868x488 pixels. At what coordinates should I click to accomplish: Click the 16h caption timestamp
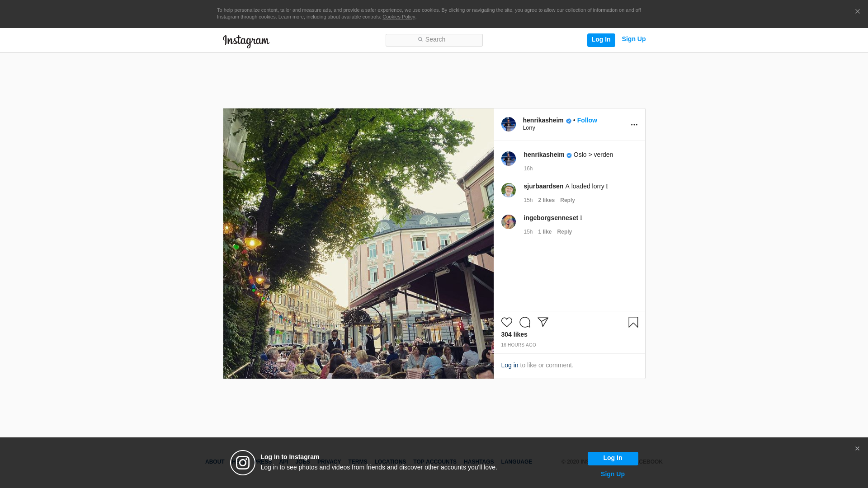(x=528, y=169)
